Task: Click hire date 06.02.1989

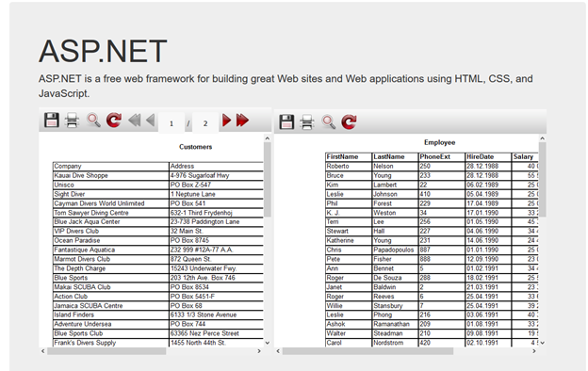Action: (488, 185)
